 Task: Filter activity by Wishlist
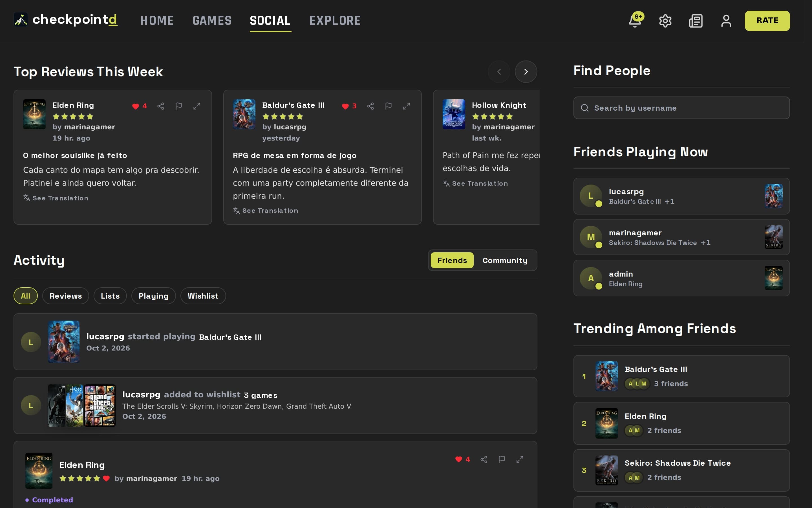tap(203, 296)
